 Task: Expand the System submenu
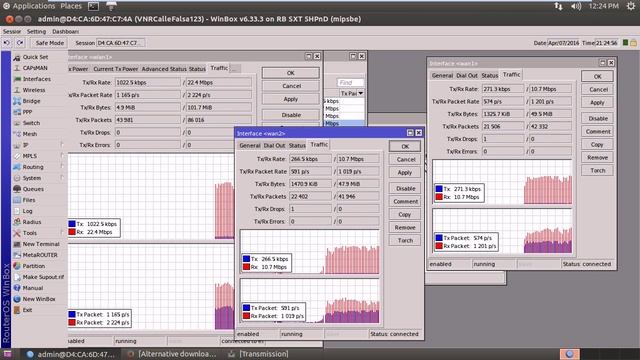click(x=62, y=178)
